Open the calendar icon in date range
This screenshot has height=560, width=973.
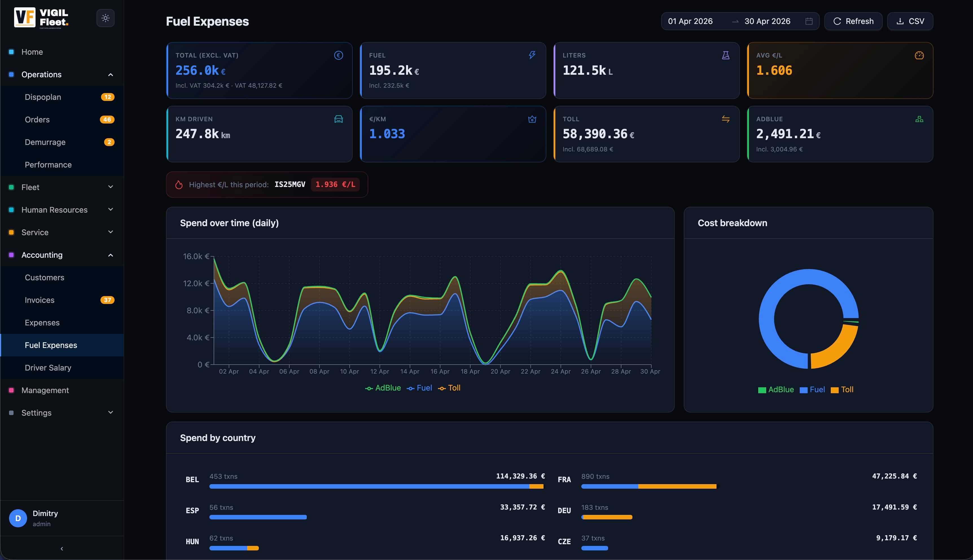pos(809,21)
